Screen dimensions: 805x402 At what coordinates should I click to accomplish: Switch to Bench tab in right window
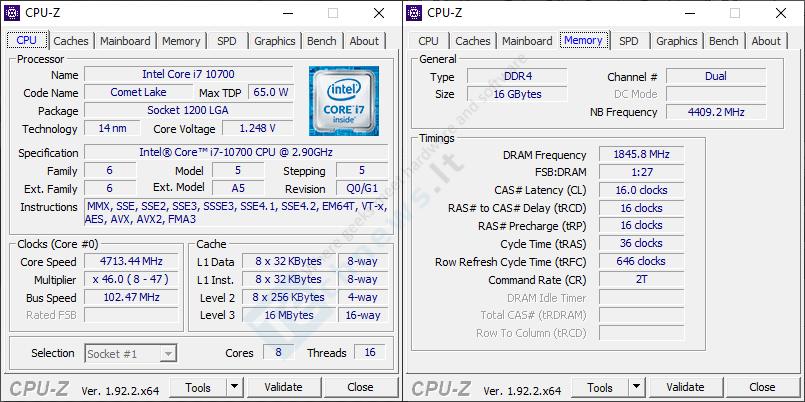(x=724, y=41)
